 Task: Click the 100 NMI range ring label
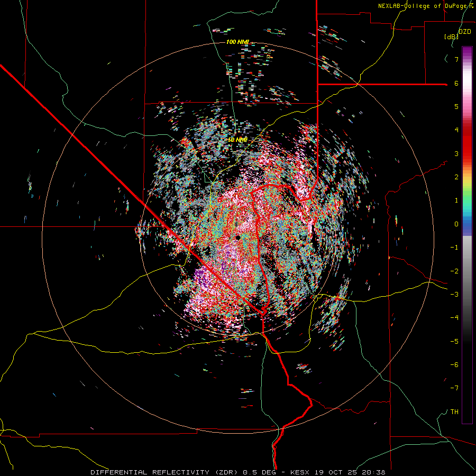(237, 42)
